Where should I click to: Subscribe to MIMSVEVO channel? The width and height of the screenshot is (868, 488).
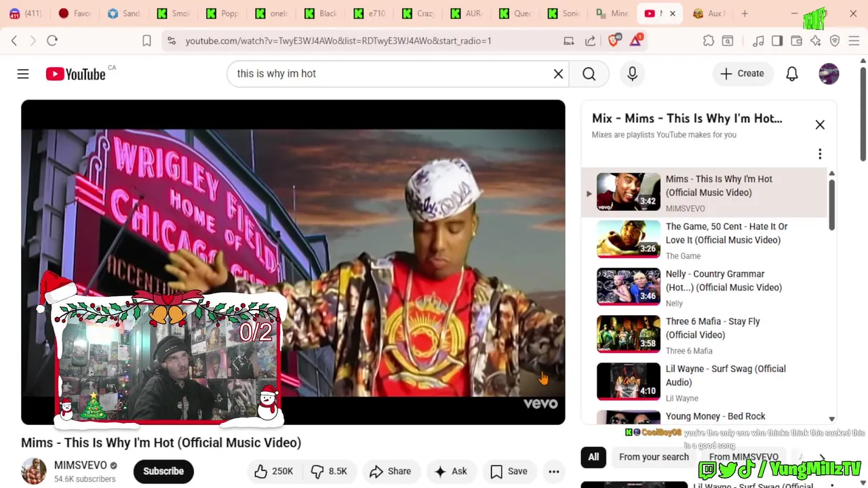[x=163, y=471]
